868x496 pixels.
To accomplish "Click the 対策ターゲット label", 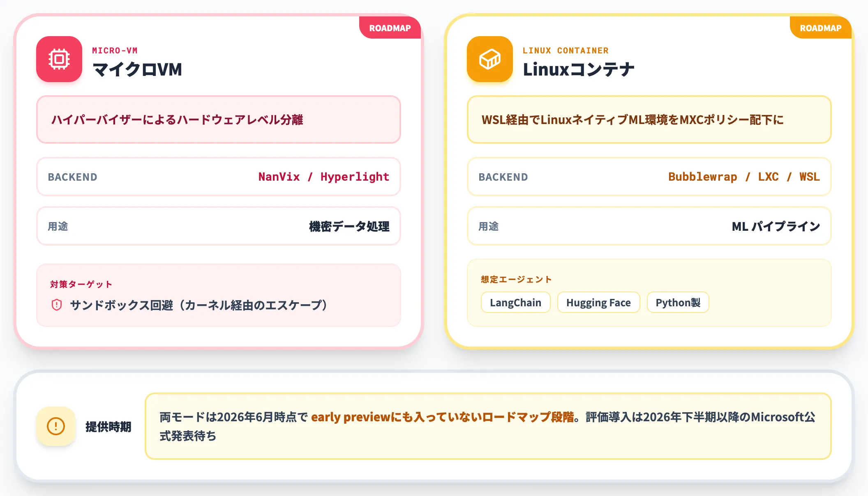I will coord(81,284).
